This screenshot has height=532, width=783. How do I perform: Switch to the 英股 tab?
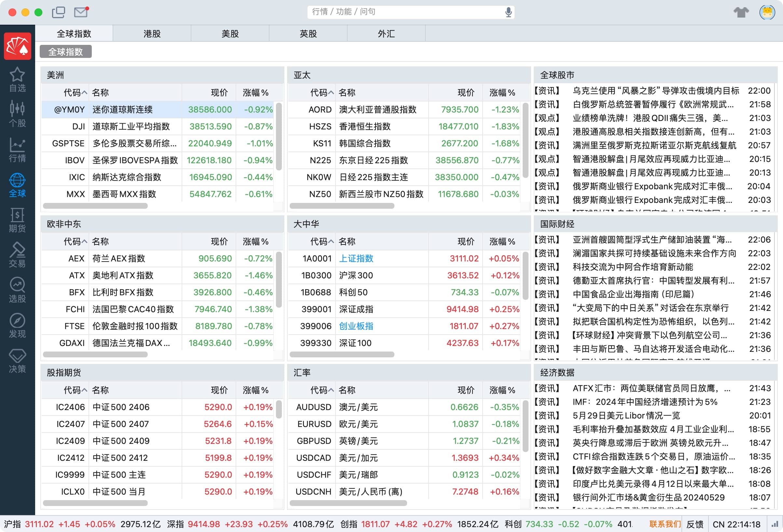[x=308, y=34]
